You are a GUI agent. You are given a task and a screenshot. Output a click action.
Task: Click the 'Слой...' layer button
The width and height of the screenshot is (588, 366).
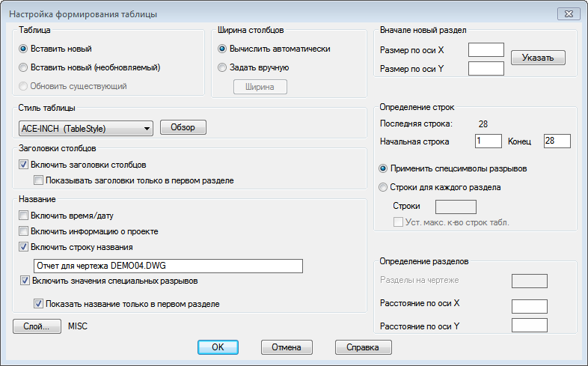point(37,326)
